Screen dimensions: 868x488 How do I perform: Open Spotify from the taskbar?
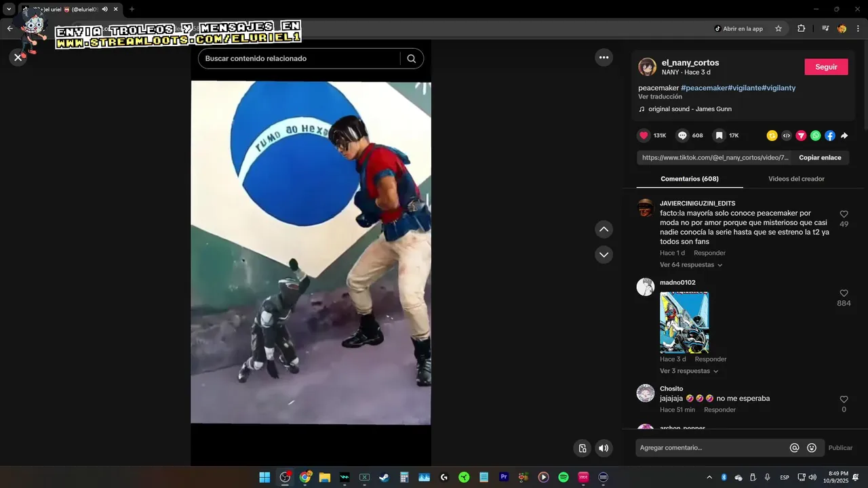coord(564,477)
